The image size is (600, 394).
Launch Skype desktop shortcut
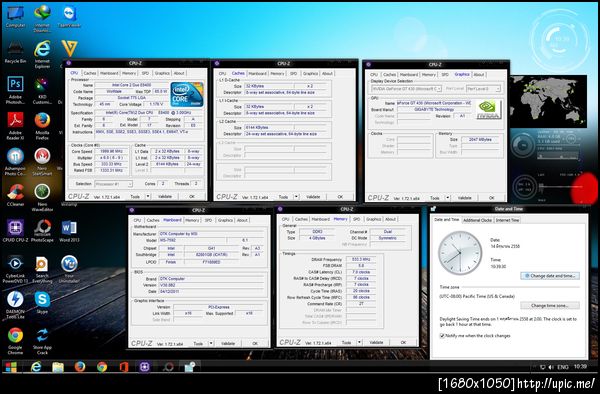point(42,303)
